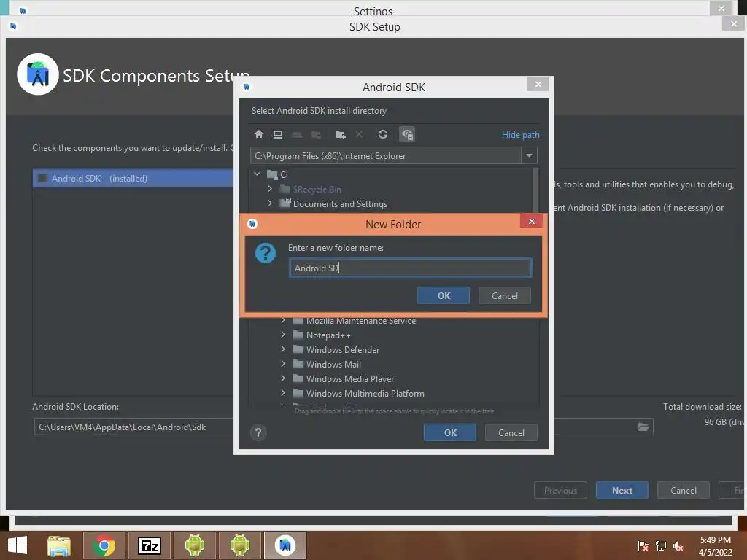Expand the Windows Mail folder
This screenshot has height=560, width=747.
tap(283, 364)
